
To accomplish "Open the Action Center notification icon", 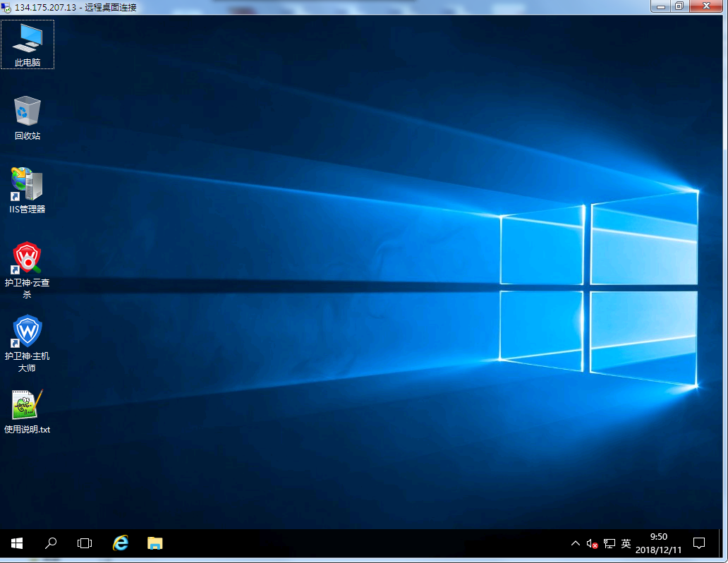I will (x=699, y=543).
